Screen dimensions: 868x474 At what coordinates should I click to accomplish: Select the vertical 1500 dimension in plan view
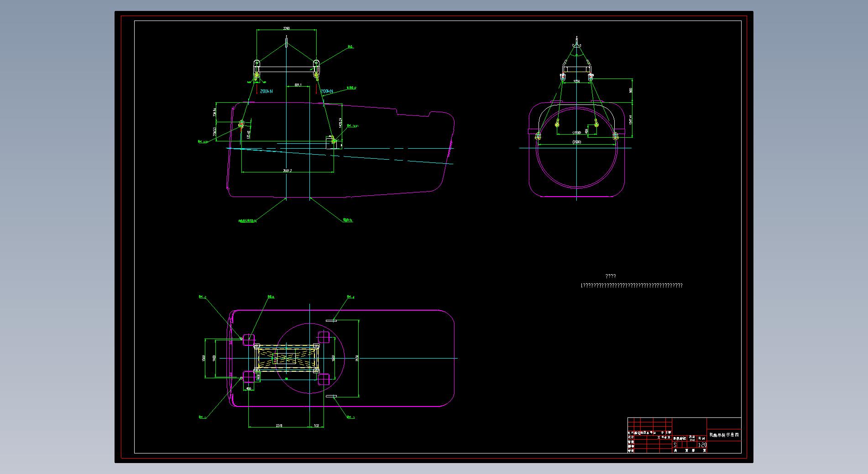pos(204,358)
